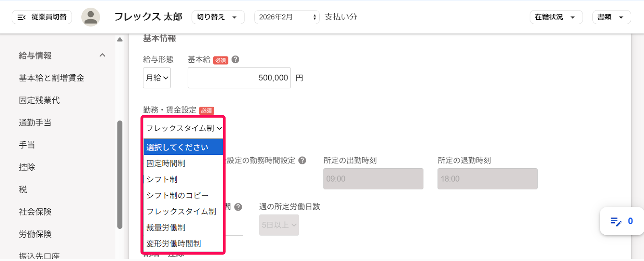Click the sidebar scrollbar thumb
The width and height of the screenshot is (644, 261).
(120, 175)
